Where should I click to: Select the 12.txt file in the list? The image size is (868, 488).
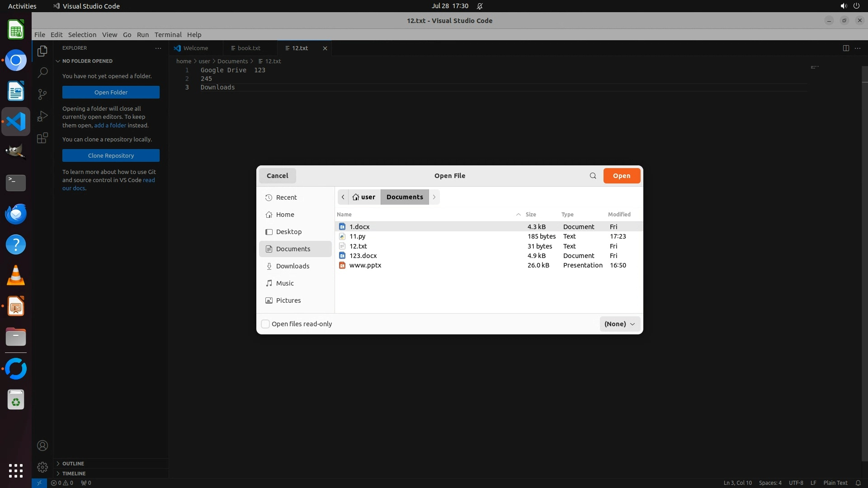click(x=358, y=246)
